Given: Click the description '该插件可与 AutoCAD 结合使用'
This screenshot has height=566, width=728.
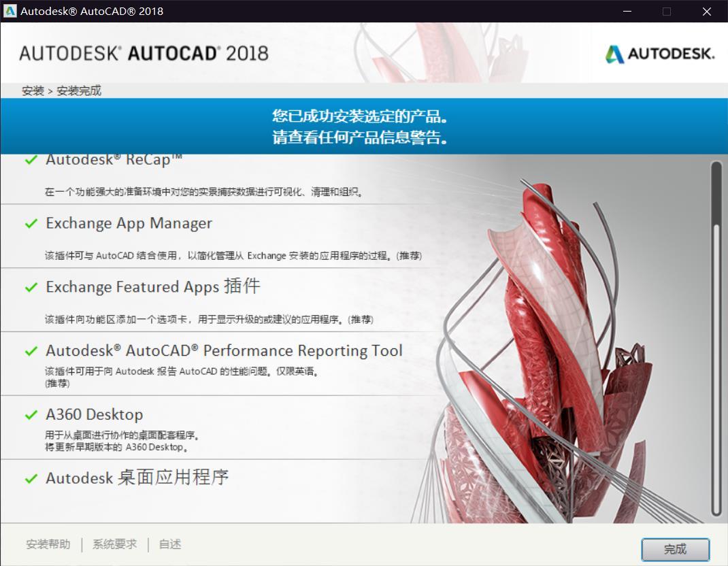Looking at the screenshot, I should (x=233, y=255).
